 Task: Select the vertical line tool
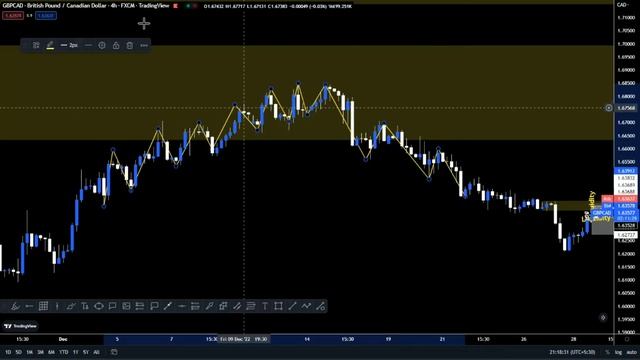point(57,306)
